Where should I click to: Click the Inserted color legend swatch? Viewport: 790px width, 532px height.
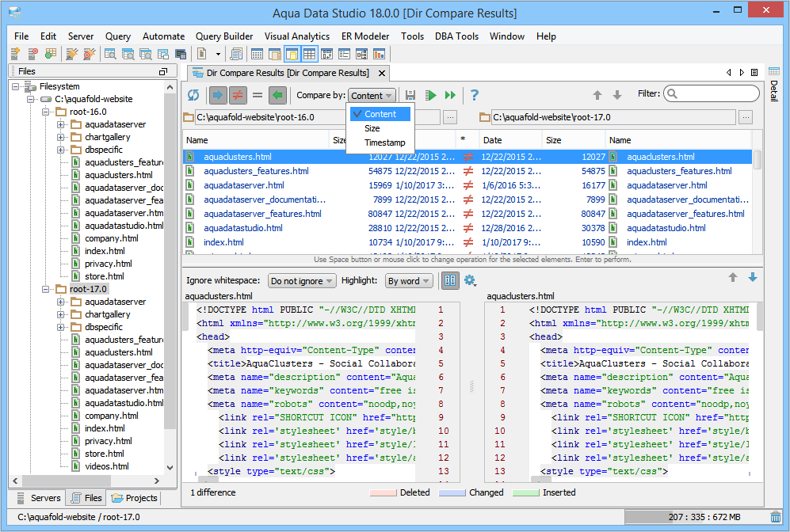point(526,492)
